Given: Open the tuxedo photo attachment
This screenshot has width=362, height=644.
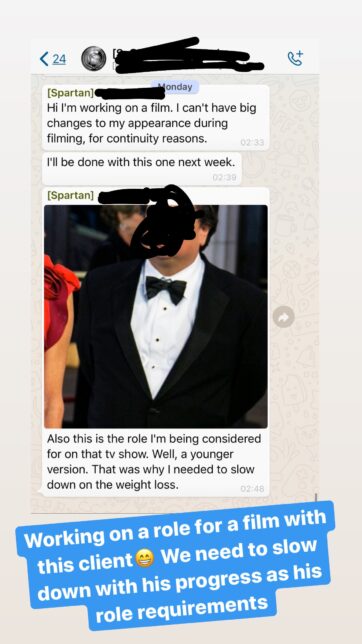Looking at the screenshot, I should point(156,316).
